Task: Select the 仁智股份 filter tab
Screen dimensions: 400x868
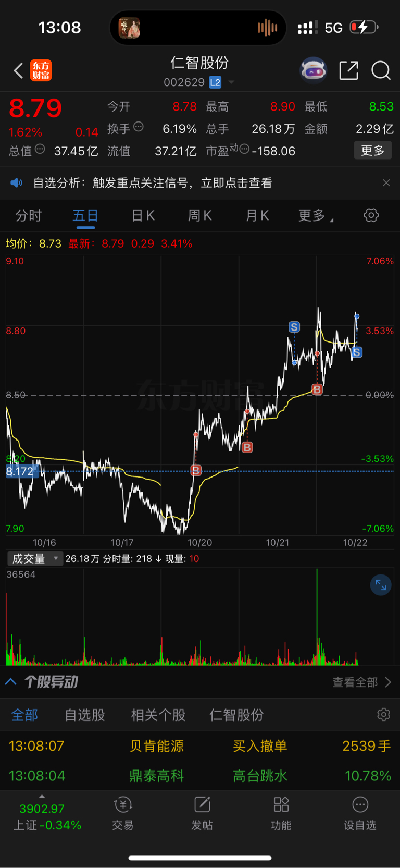Action: pyautogui.click(x=236, y=715)
